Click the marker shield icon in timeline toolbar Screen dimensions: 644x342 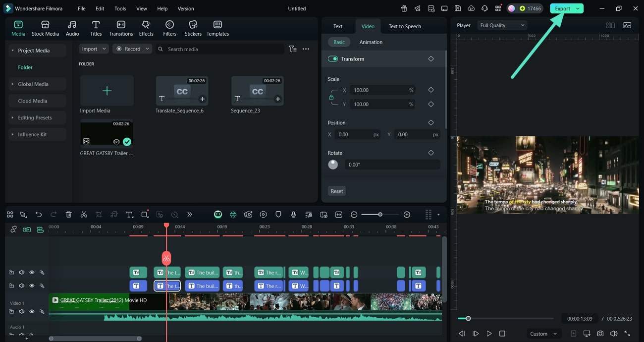click(278, 215)
